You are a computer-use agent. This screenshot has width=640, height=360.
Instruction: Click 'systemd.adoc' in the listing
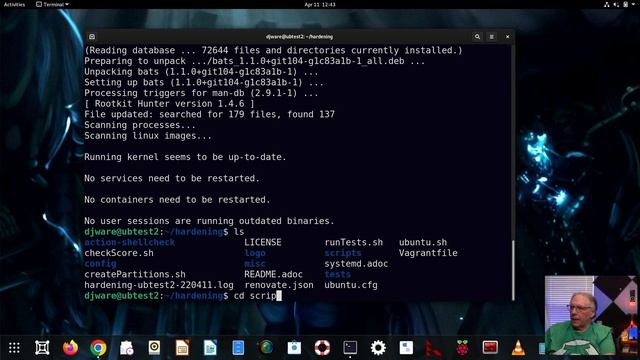[356, 264]
